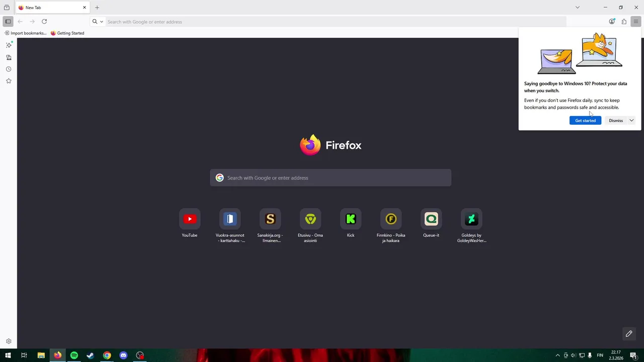Reload the current page
Image resolution: width=644 pixels, height=362 pixels.
click(x=44, y=22)
